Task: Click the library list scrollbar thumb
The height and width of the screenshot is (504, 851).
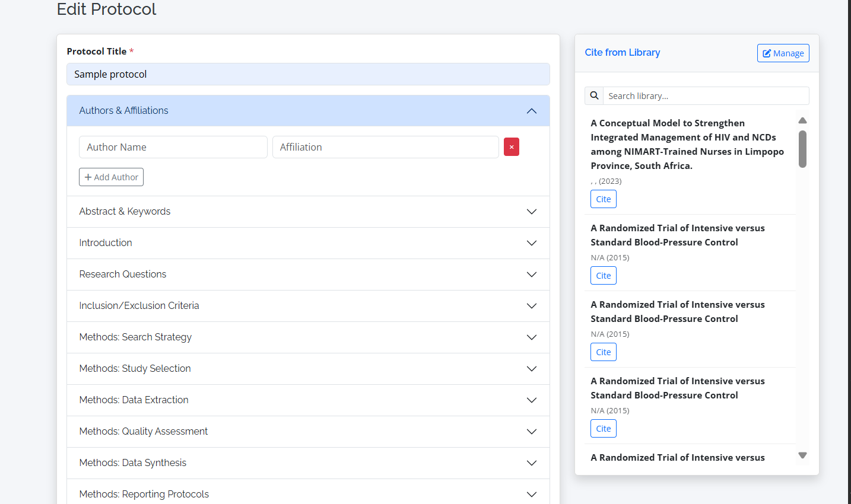Action: 802,149
